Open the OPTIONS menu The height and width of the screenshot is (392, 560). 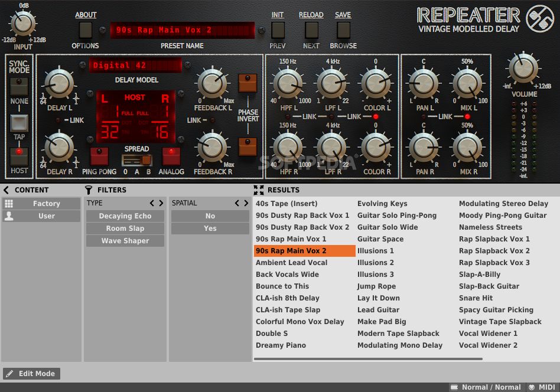click(84, 30)
